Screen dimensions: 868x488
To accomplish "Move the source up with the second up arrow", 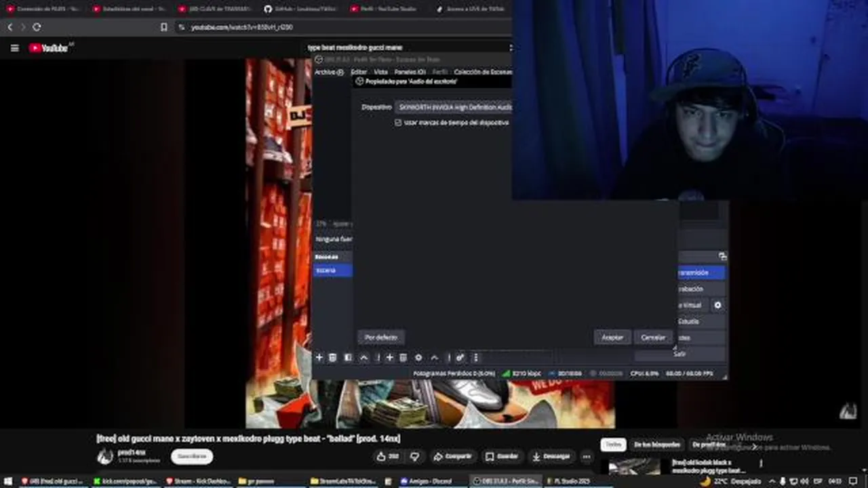I will tap(435, 357).
